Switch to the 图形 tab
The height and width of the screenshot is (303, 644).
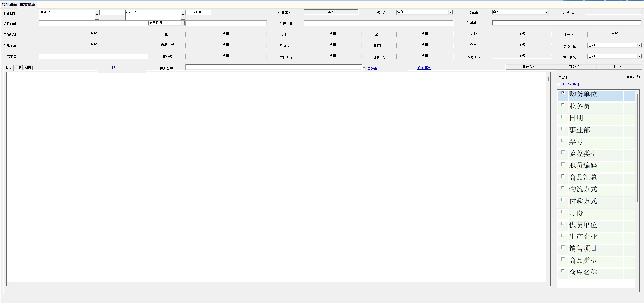coord(28,68)
